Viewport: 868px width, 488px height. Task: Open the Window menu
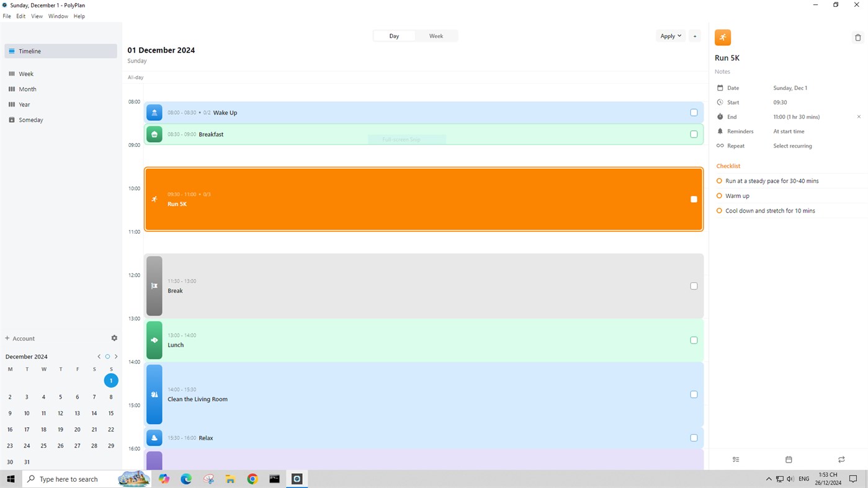(58, 16)
